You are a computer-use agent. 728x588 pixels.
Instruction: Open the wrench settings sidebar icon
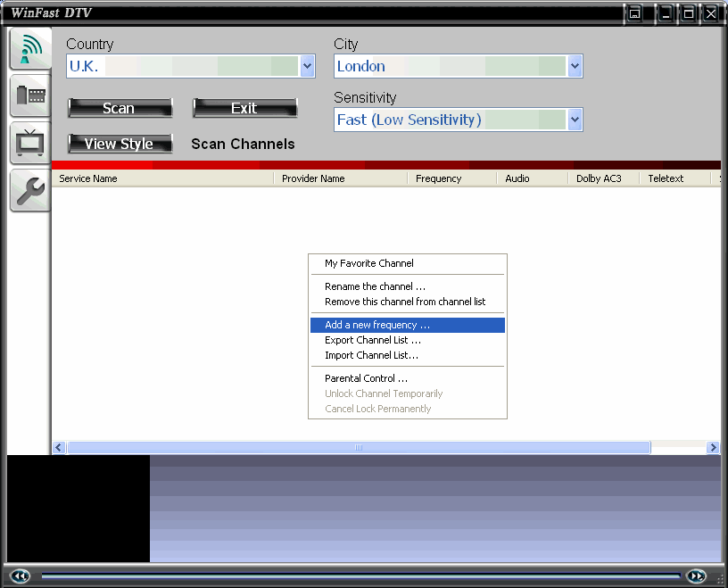point(30,190)
